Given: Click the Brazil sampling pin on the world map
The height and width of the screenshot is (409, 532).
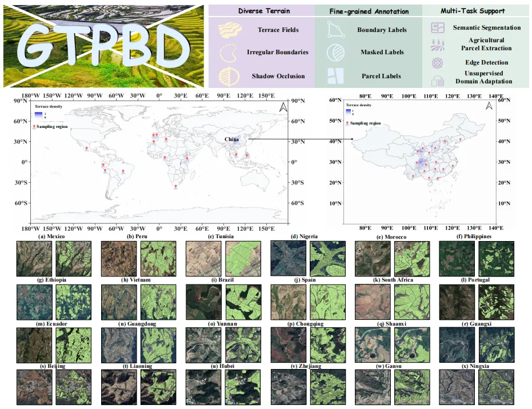Looking at the screenshot, I should coord(123,172).
